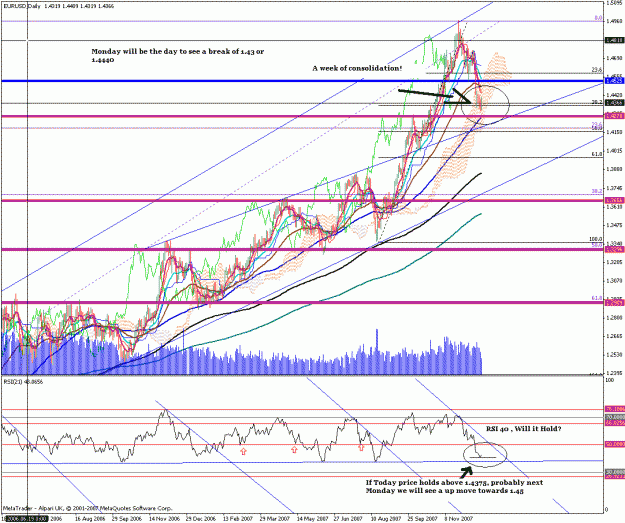Click the 1.3205 price scale value
The width and height of the screenshot is (625, 523).
tap(614, 262)
